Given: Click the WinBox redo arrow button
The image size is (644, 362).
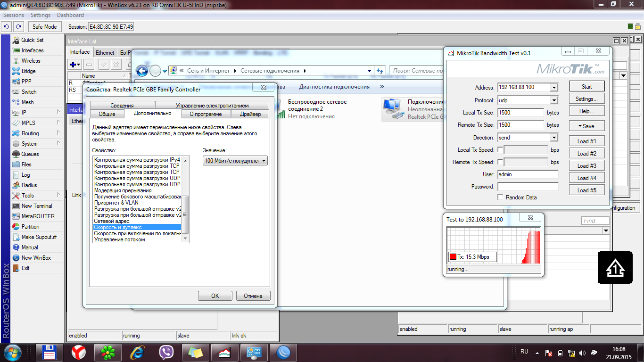Looking at the screenshot, I should 18,27.
